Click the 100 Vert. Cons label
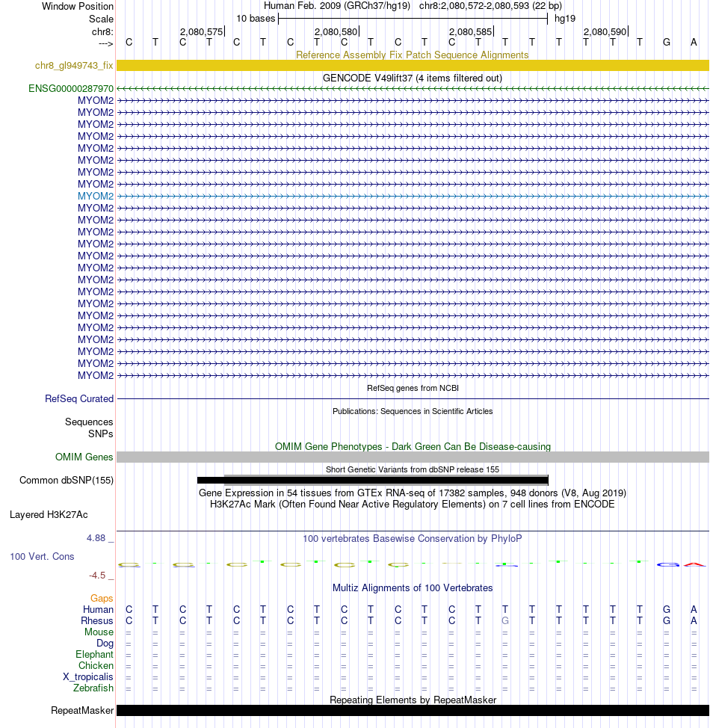 point(42,556)
